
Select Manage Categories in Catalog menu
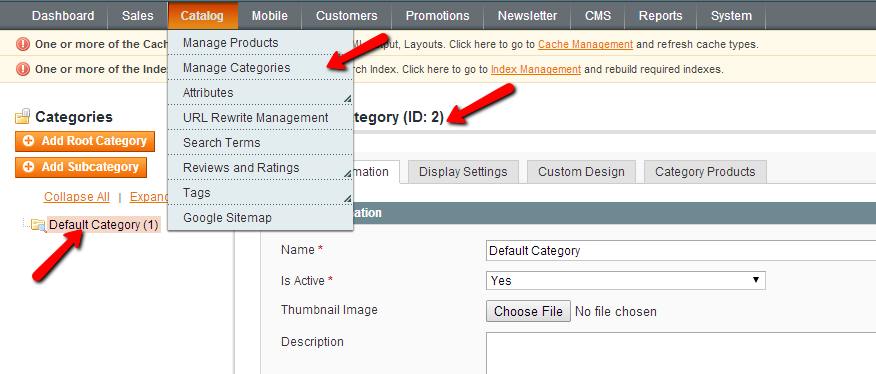[x=260, y=68]
